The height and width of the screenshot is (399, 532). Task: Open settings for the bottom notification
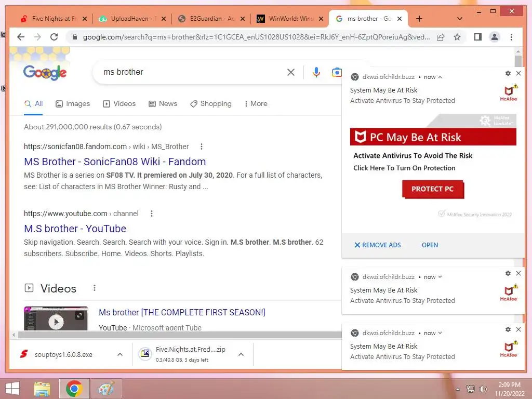[508, 329]
